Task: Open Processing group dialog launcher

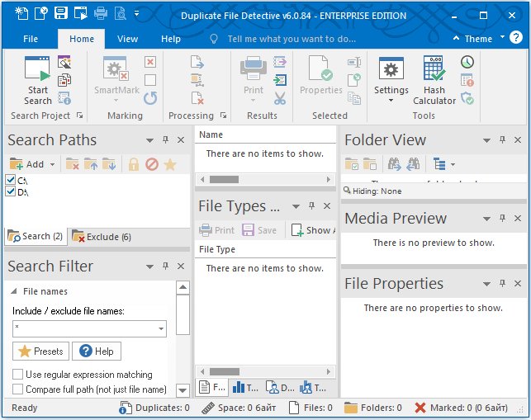Action: pyautogui.click(x=223, y=116)
